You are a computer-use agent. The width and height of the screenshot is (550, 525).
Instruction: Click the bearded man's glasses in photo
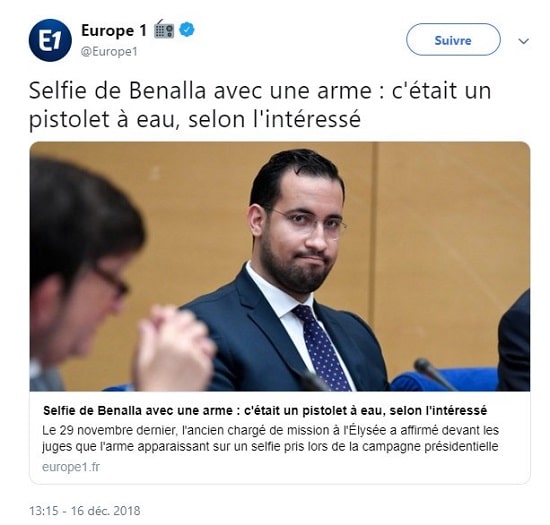coord(309,223)
